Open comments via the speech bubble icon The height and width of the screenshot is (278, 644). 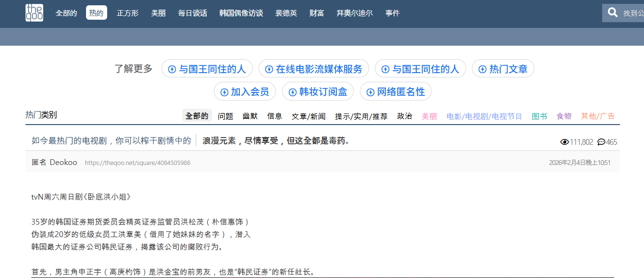click(602, 142)
